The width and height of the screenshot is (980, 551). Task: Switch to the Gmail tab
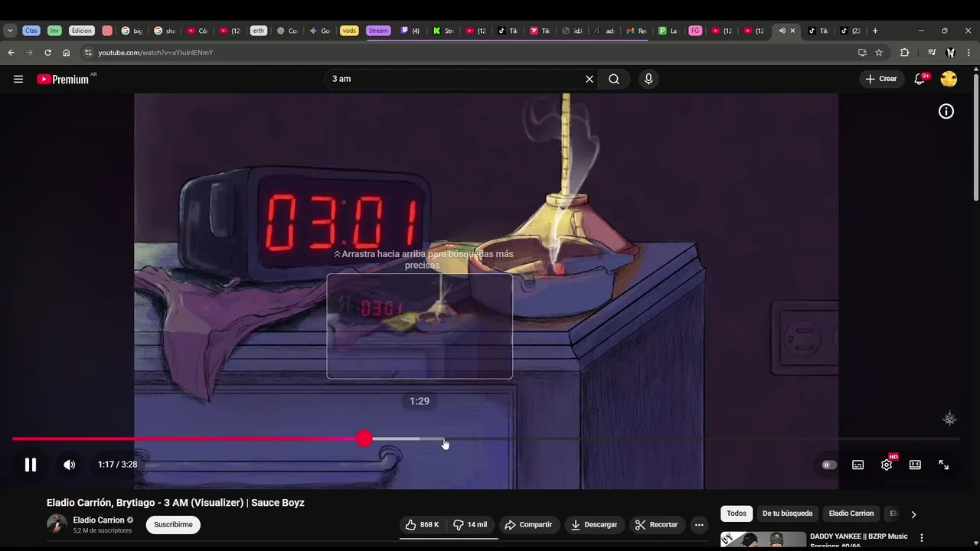click(635, 31)
